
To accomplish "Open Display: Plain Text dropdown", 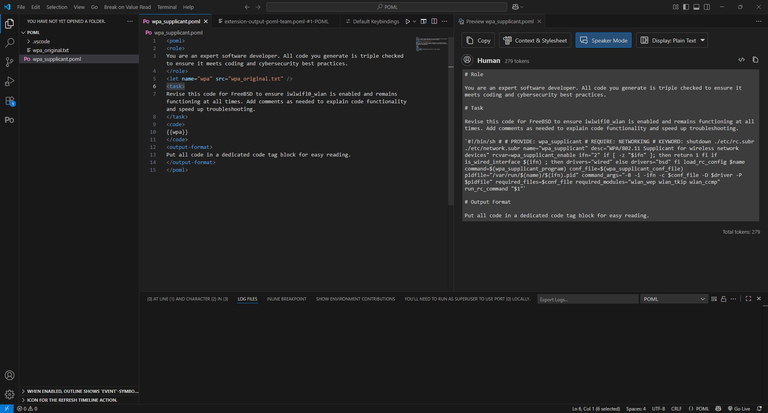I will point(672,40).
